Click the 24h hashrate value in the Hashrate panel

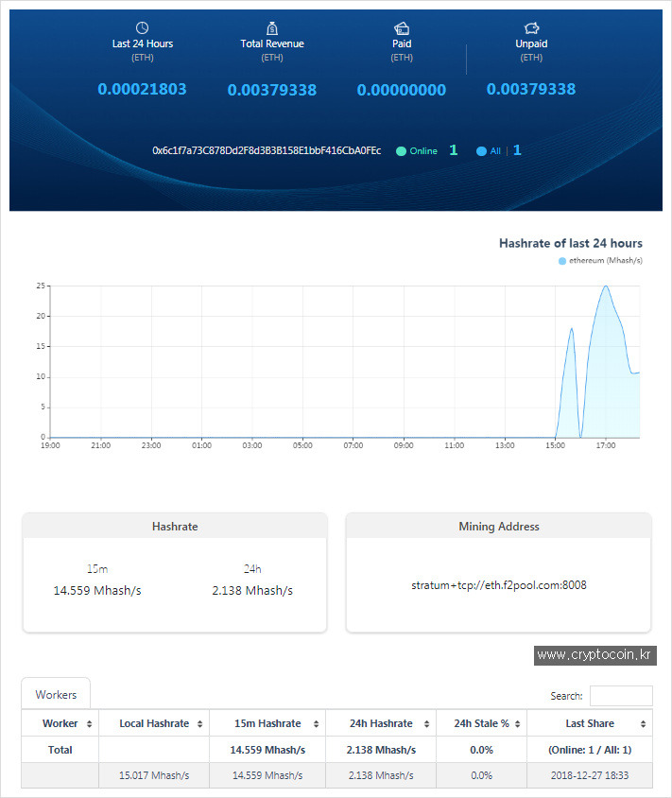click(252, 590)
